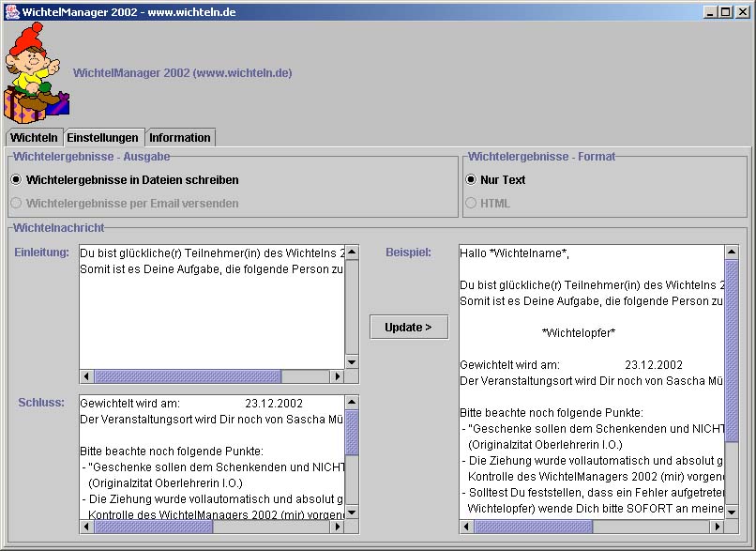Viewport: 756px width, 551px height.
Task: Select Wichtelergebnisse per Email versenden option
Action: tap(125, 203)
